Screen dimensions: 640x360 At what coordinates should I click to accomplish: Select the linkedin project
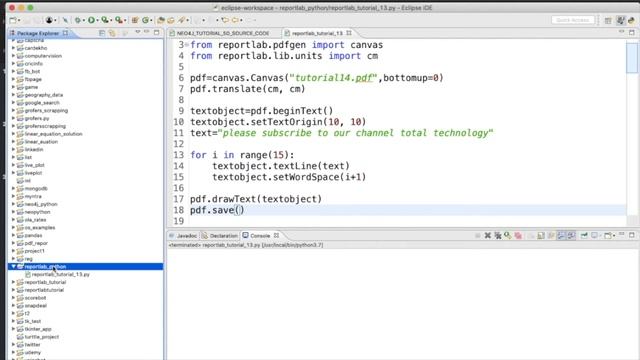click(33, 149)
